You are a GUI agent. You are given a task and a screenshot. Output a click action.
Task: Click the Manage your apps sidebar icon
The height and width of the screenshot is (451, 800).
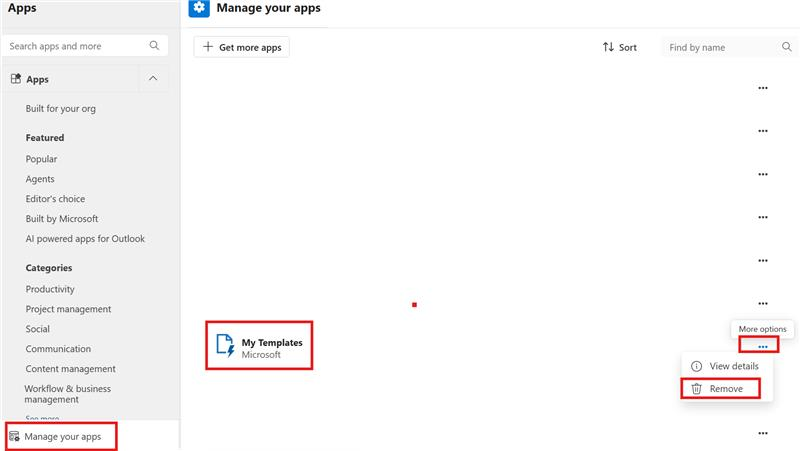click(14, 436)
